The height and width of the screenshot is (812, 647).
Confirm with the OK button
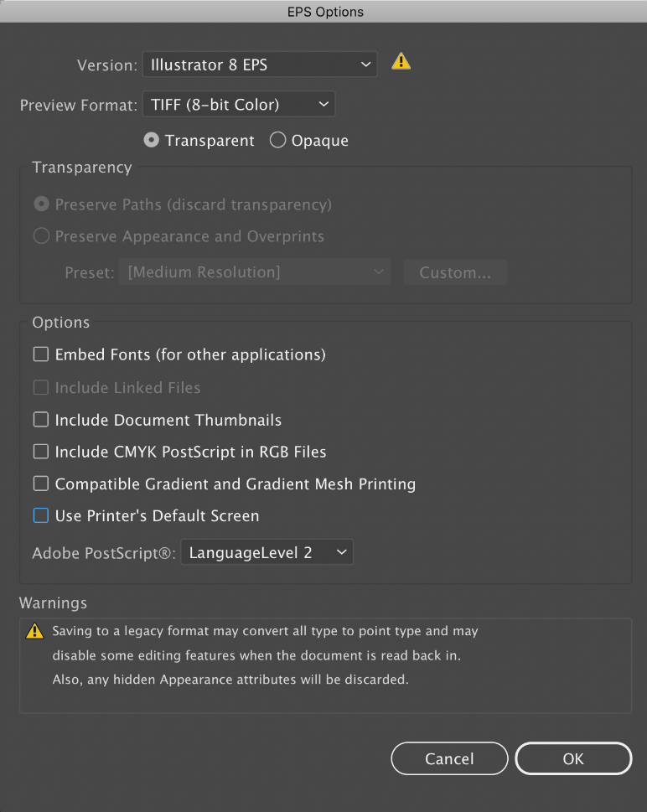tap(573, 758)
